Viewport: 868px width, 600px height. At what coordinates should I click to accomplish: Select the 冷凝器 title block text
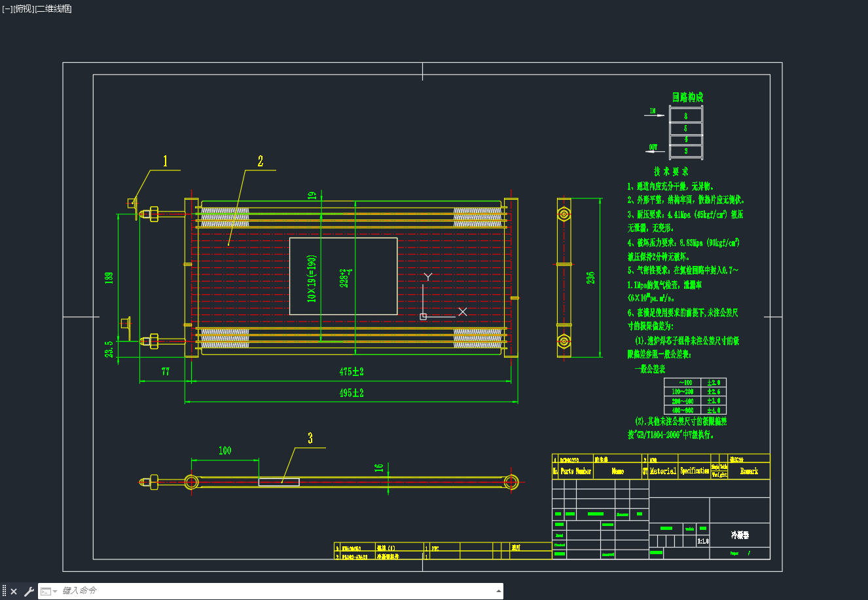tap(740, 535)
